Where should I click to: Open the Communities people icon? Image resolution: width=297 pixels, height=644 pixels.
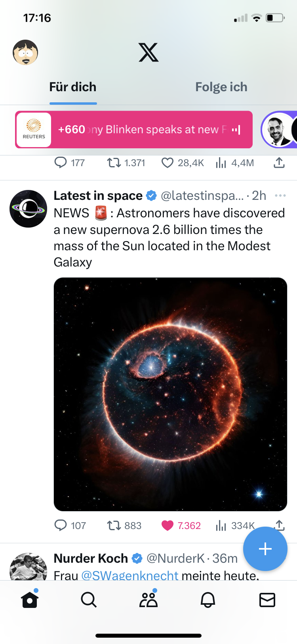148,600
